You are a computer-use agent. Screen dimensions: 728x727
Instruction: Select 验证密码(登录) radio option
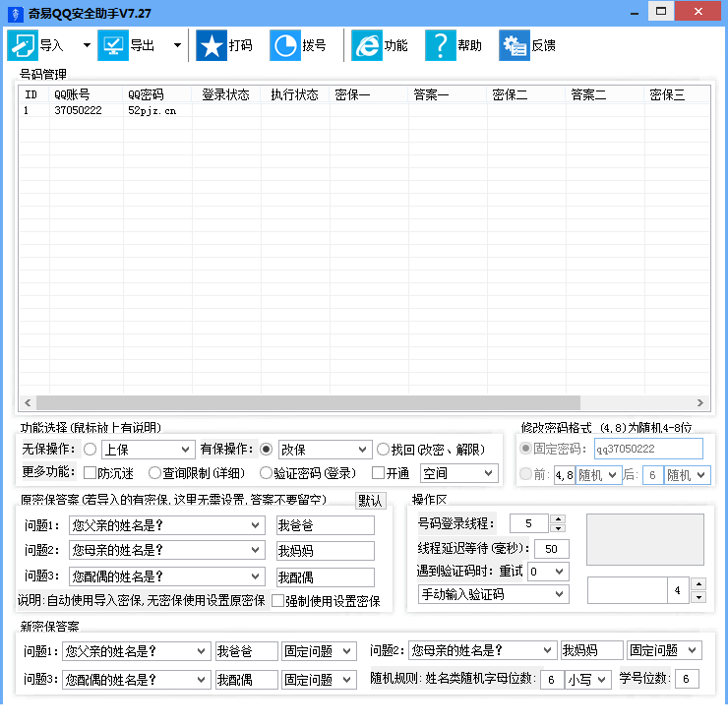click(x=266, y=473)
